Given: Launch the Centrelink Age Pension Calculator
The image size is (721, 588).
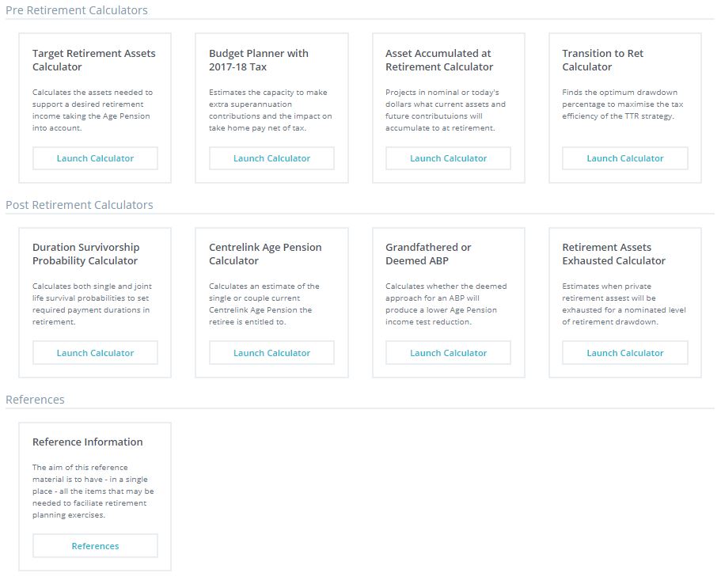Looking at the screenshot, I should point(271,353).
